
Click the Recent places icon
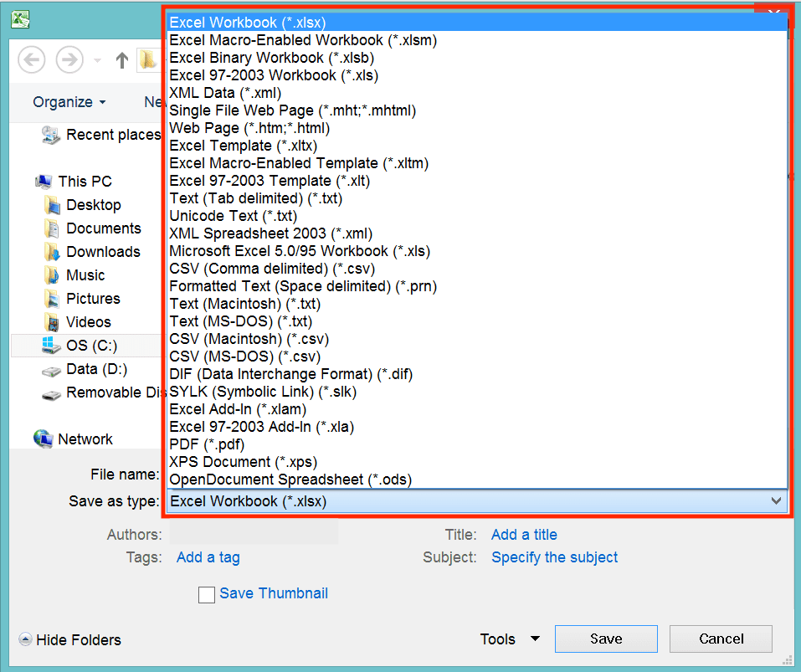(50, 135)
